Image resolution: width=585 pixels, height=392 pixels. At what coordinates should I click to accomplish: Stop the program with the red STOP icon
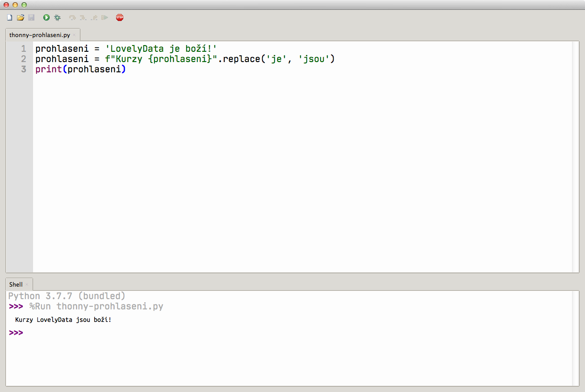click(x=120, y=17)
